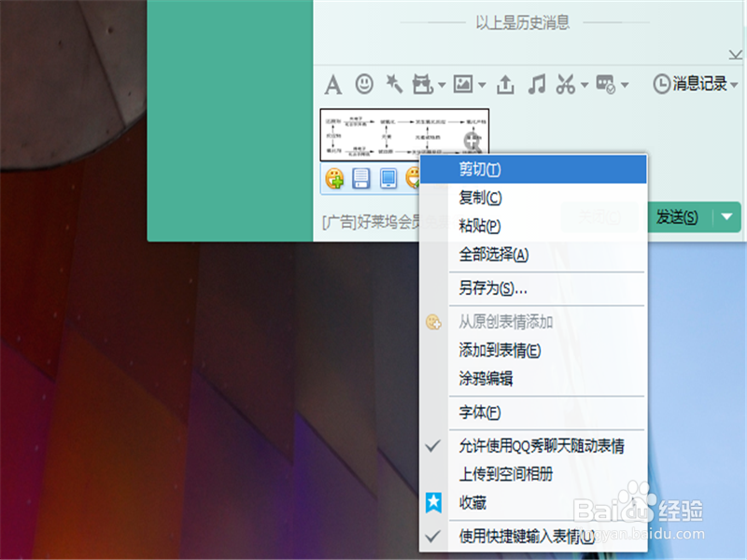Image resolution: width=747 pixels, height=560 pixels.
Task: Choose 全部选择(A) in context menu
Action: 533,254
